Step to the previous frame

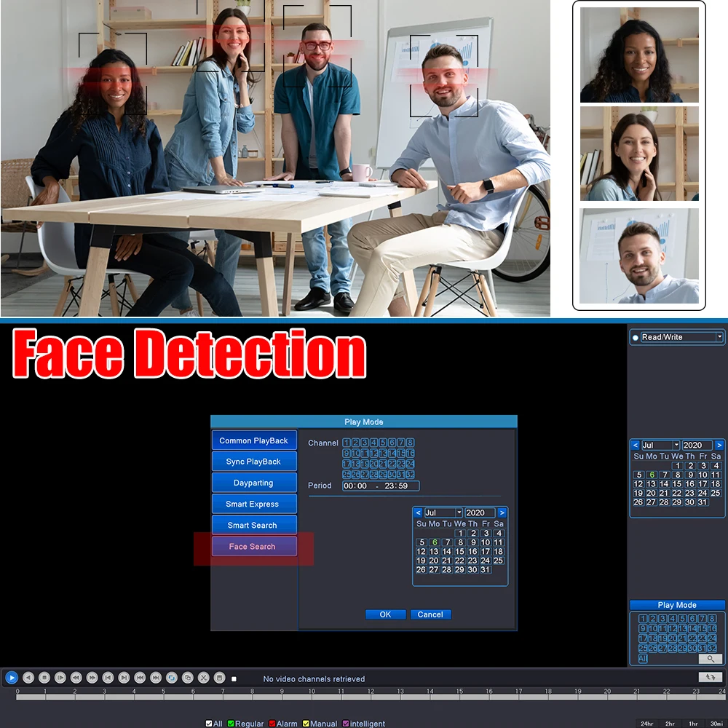108,678
